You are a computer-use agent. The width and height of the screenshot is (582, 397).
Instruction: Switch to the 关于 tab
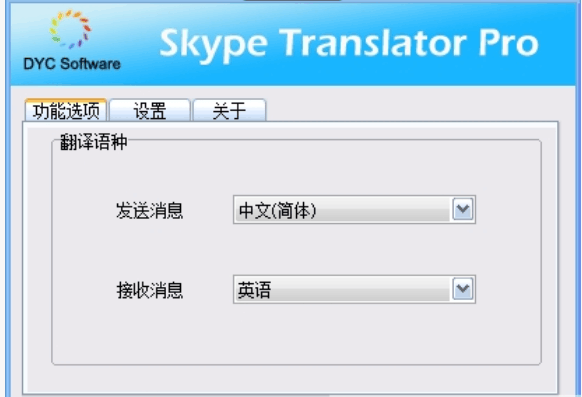[x=229, y=111]
